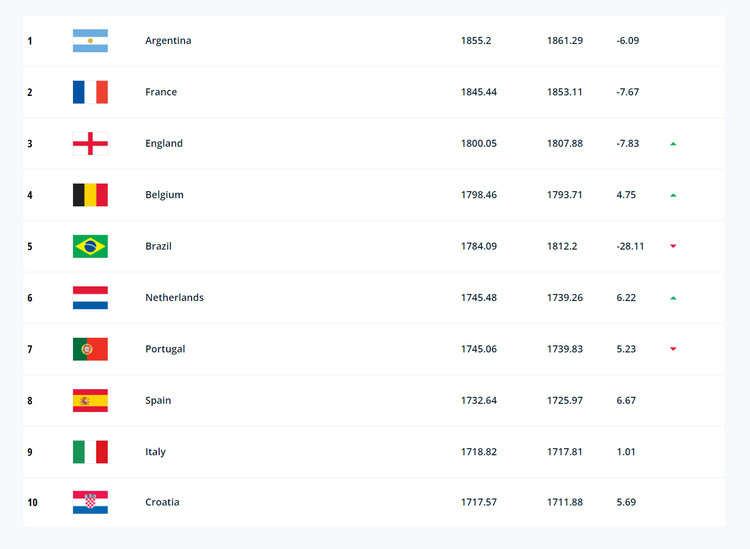Click Spain's previous points 1725.97
This screenshot has width=750, height=549.
[565, 400]
